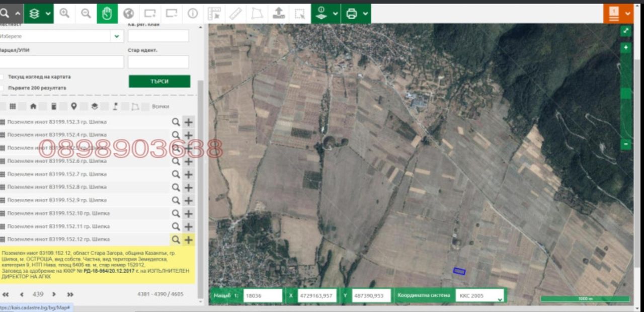Focus the 'Кв. рег. план' input field
The width and height of the screenshot is (644, 312).
tap(158, 36)
